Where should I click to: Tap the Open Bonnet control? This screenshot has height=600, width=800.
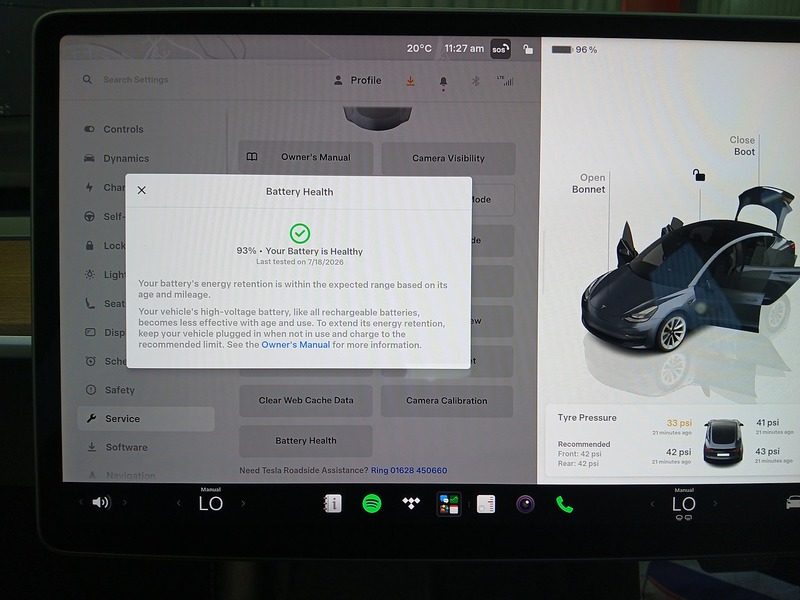click(588, 184)
